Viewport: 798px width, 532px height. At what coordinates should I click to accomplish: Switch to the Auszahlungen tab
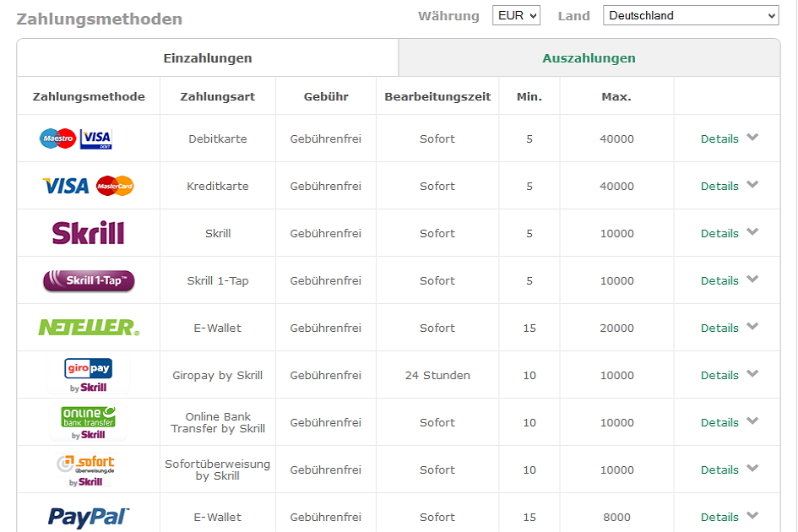(x=589, y=58)
